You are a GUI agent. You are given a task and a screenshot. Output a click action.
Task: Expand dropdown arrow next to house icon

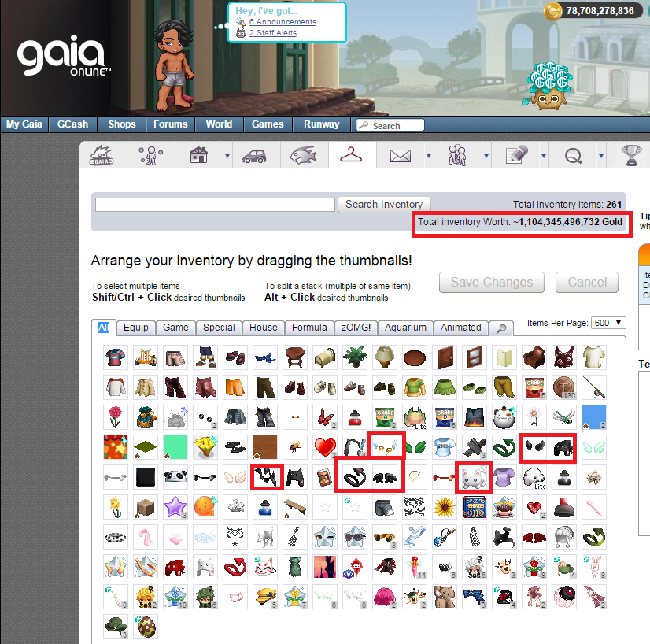click(x=227, y=156)
